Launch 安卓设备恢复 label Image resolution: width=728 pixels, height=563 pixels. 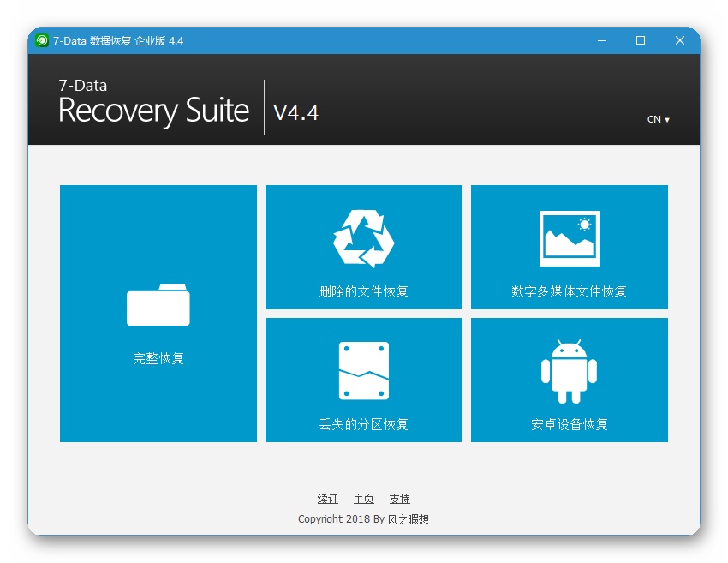point(570,424)
